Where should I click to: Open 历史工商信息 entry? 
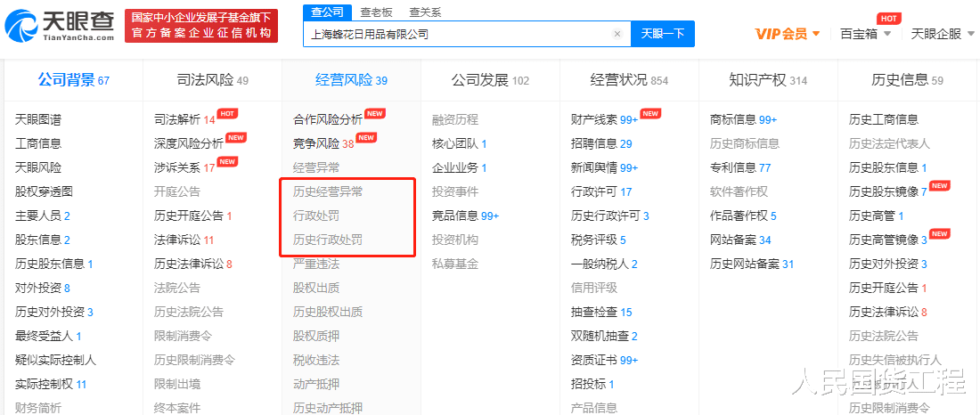point(884,119)
